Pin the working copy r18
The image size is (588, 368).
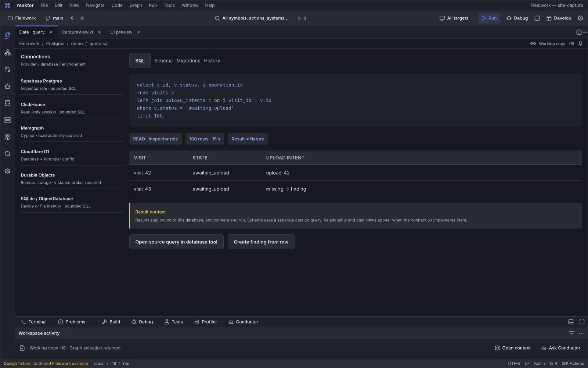coord(580,43)
